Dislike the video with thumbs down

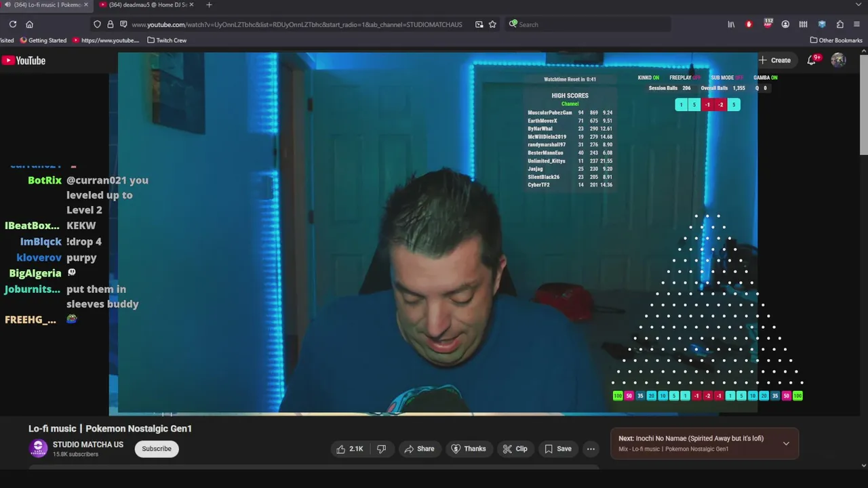[x=381, y=449]
